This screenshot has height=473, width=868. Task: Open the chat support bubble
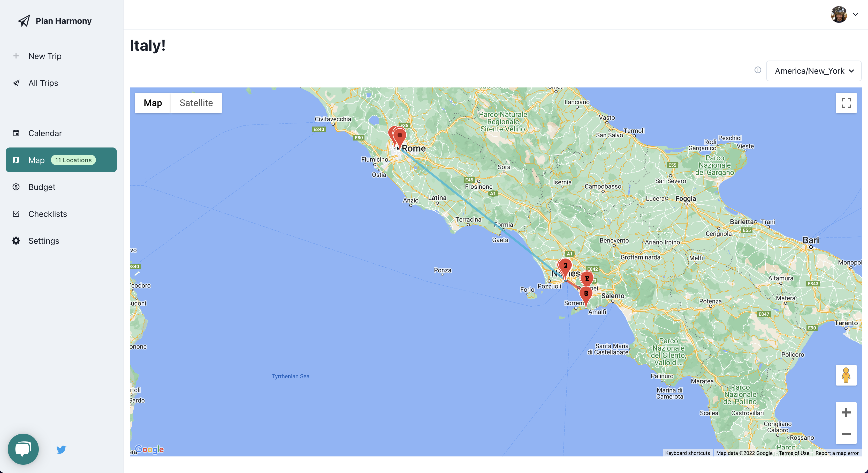[x=23, y=449]
